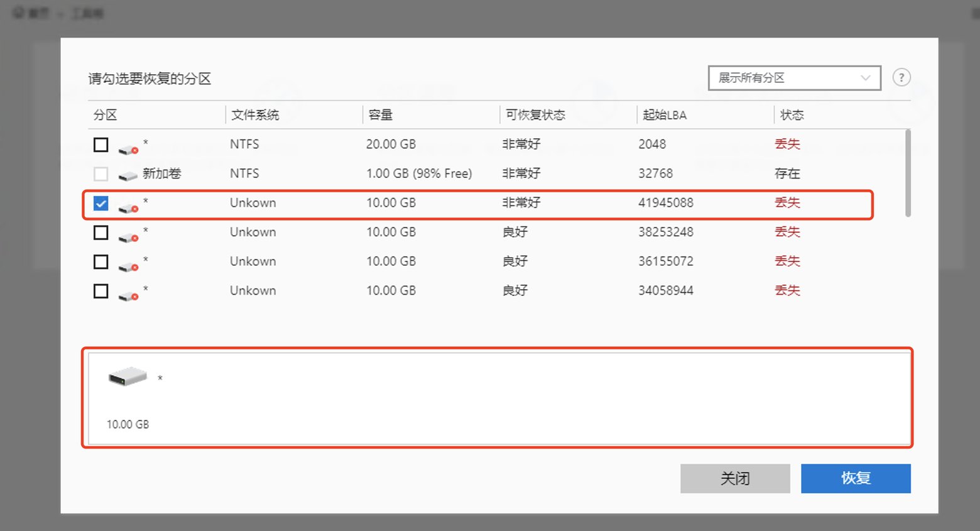Viewport: 980px width, 531px height.
Task: Click the 1.00 GB (98% Free) cell
Action: point(419,173)
